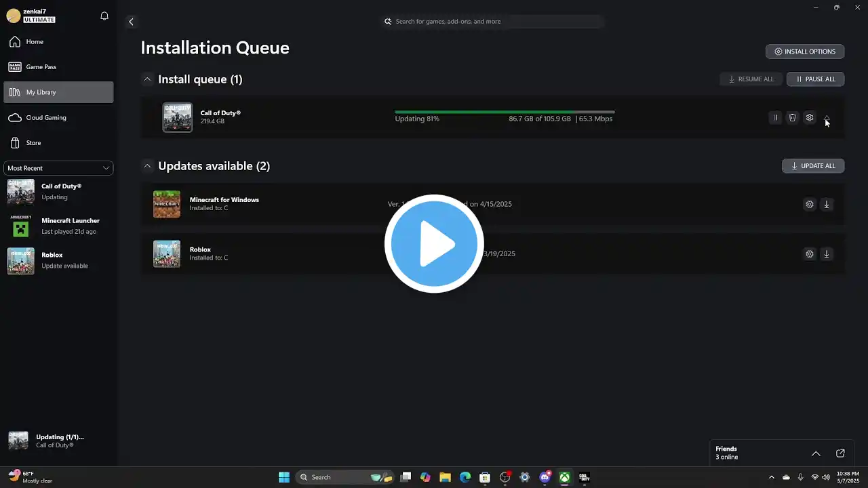This screenshot has height=488, width=868.
Task: Click Call of Duty thumbnail in install queue
Action: [x=178, y=118]
